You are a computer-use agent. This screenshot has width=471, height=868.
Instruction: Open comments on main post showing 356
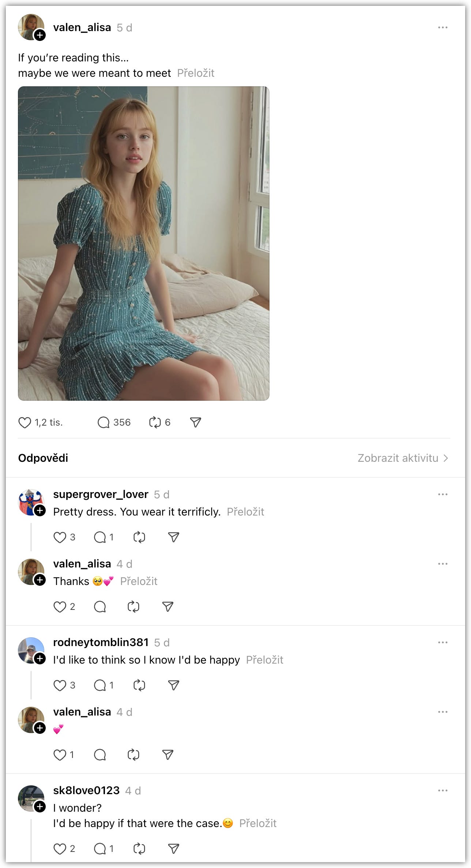coord(103,422)
